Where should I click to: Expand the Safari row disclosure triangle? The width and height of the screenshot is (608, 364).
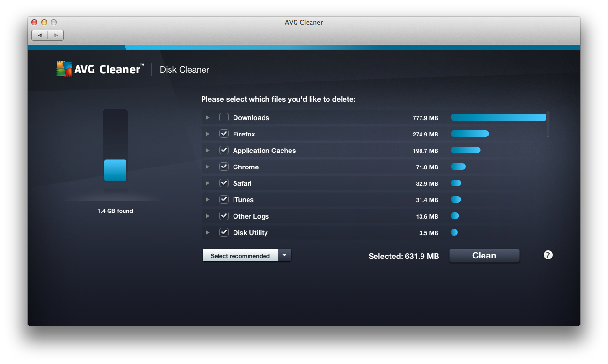tap(207, 183)
